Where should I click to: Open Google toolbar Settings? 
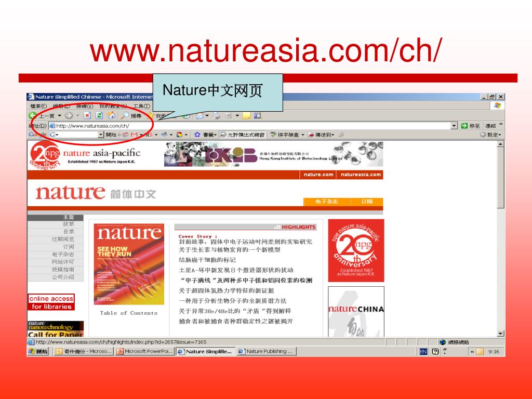click(490, 135)
